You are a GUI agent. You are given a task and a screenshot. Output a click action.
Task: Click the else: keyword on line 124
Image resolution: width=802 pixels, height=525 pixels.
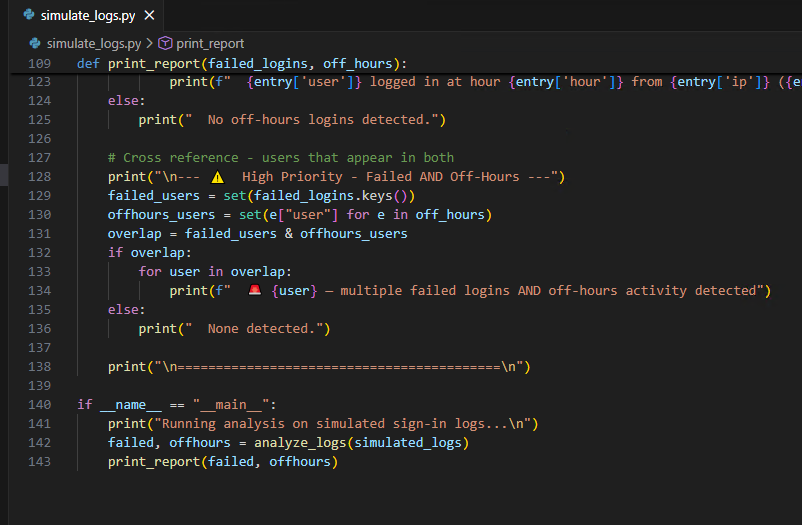click(126, 101)
